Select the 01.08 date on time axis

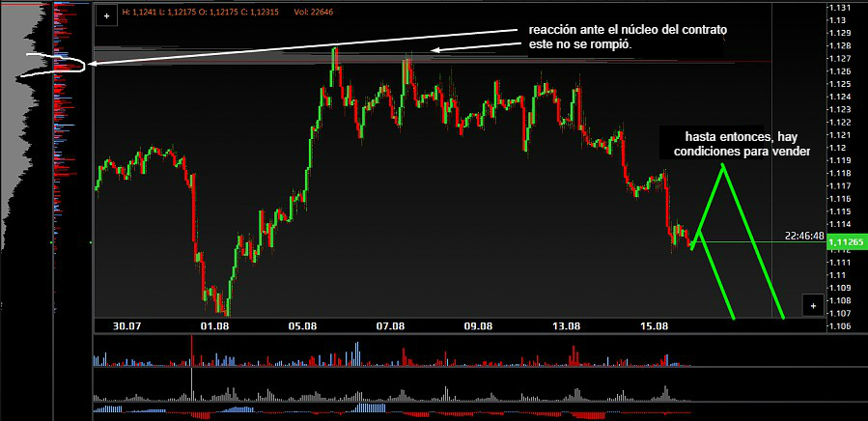[x=214, y=327]
